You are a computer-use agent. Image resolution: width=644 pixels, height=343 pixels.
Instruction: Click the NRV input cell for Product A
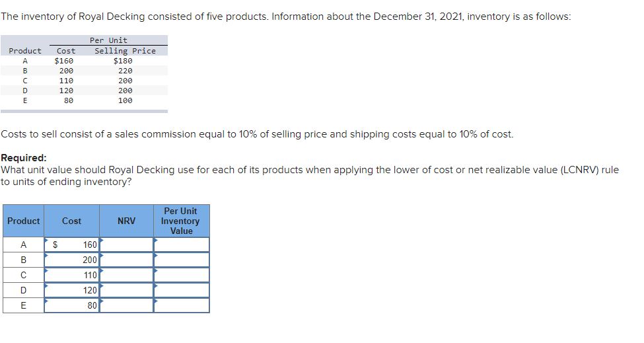[x=126, y=245]
